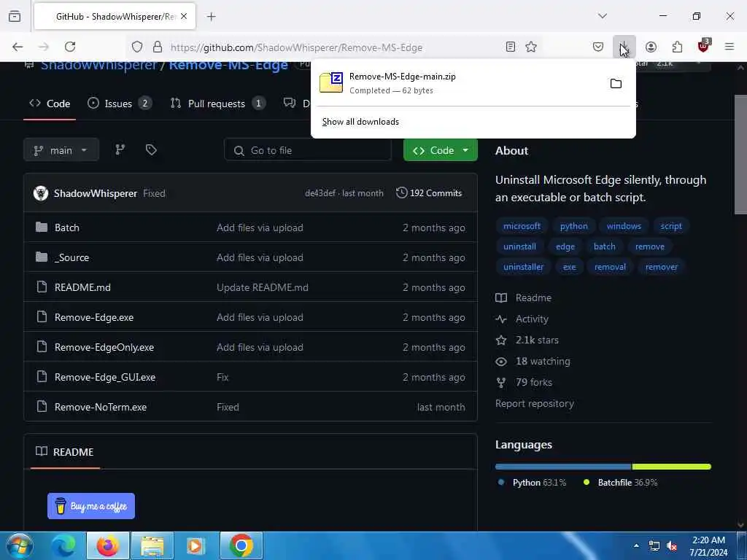Open Windows Start menu
747x560 pixels.
[20, 545]
